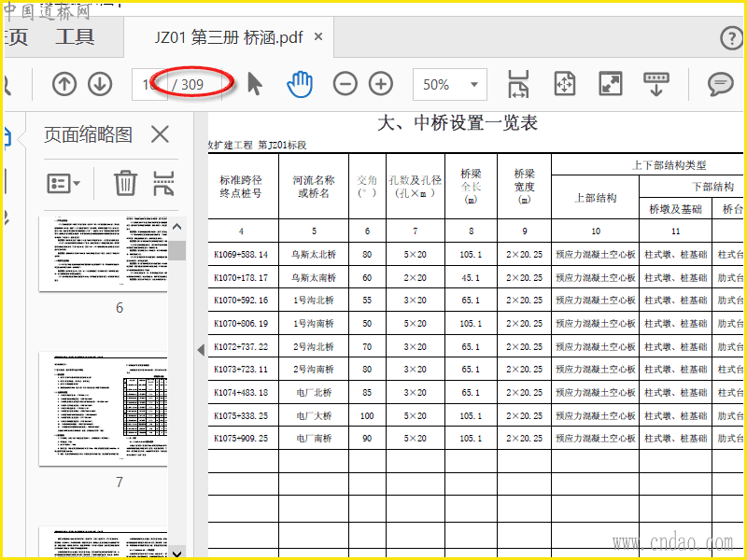Switch to JZ01 第三册 桥涵.pdf tab
The height and width of the screenshot is (560, 747).
click(x=229, y=37)
